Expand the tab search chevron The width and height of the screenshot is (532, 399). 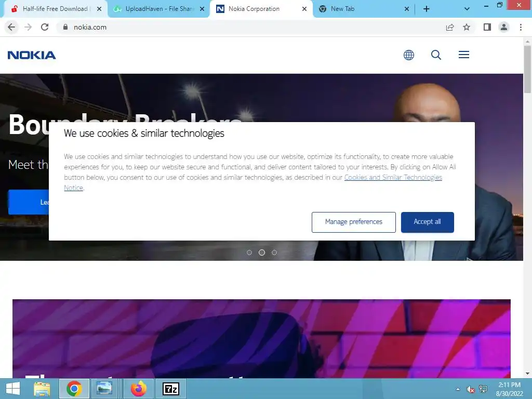click(x=467, y=9)
